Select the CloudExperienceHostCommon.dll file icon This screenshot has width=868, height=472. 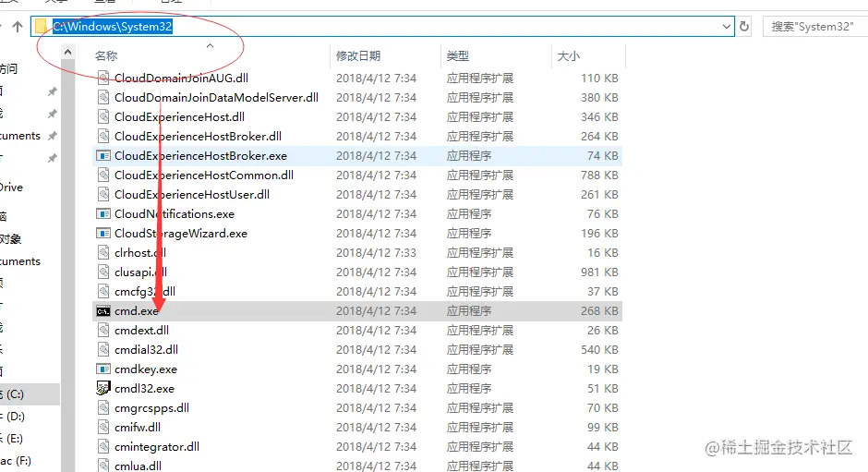coord(103,175)
